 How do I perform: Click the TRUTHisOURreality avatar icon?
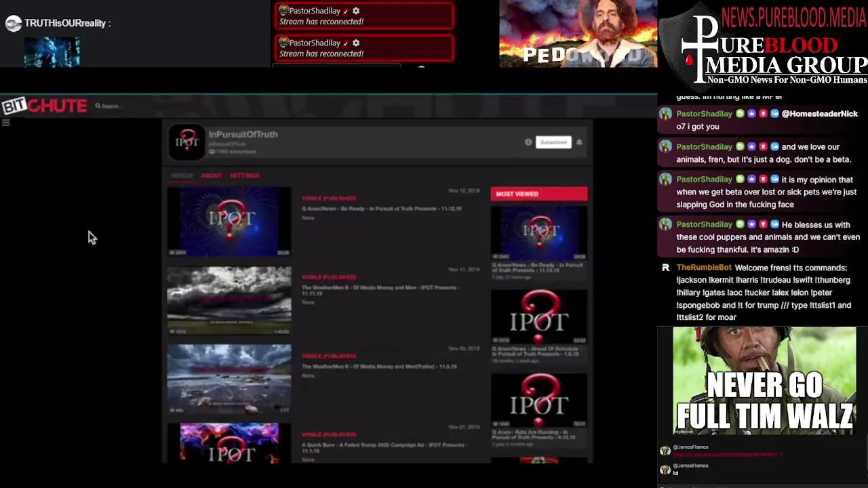[13, 24]
